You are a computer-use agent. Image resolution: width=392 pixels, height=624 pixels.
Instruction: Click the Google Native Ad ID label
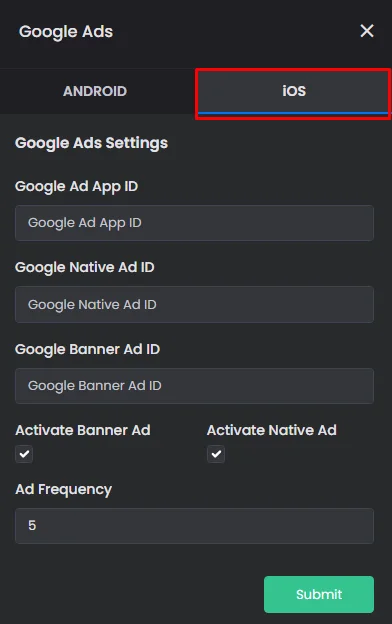84,267
